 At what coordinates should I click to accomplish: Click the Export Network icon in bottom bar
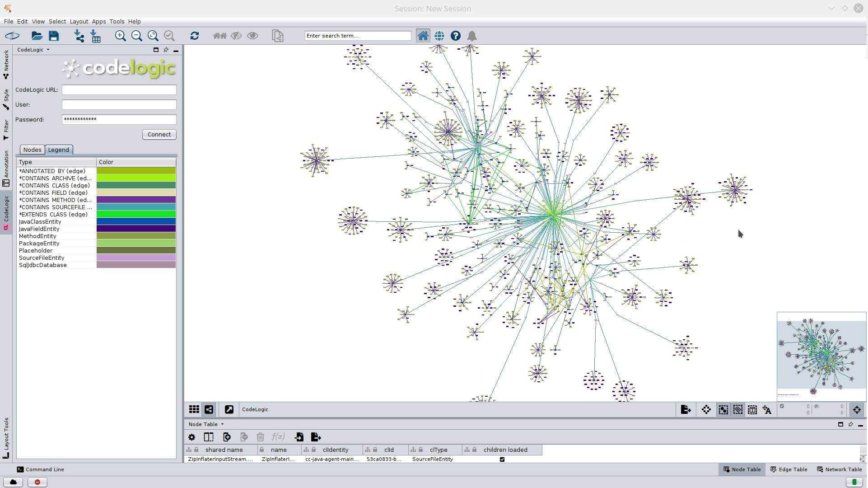pyautogui.click(x=686, y=409)
